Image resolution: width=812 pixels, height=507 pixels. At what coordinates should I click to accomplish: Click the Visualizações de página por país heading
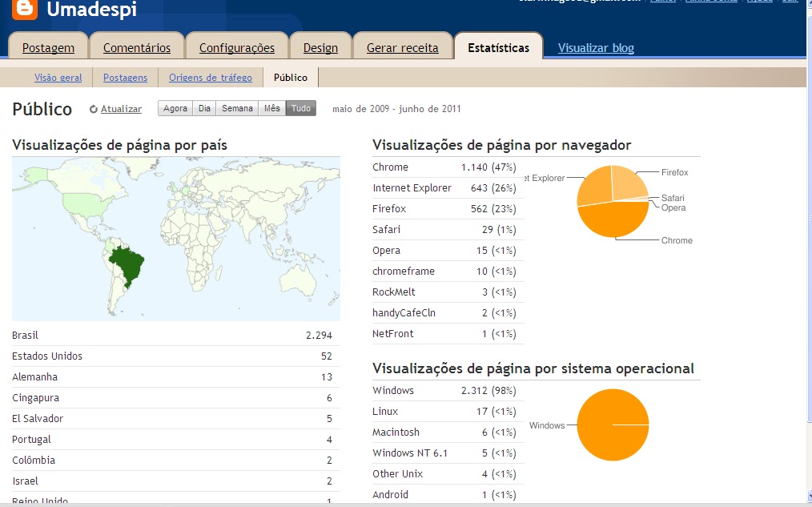(119, 145)
